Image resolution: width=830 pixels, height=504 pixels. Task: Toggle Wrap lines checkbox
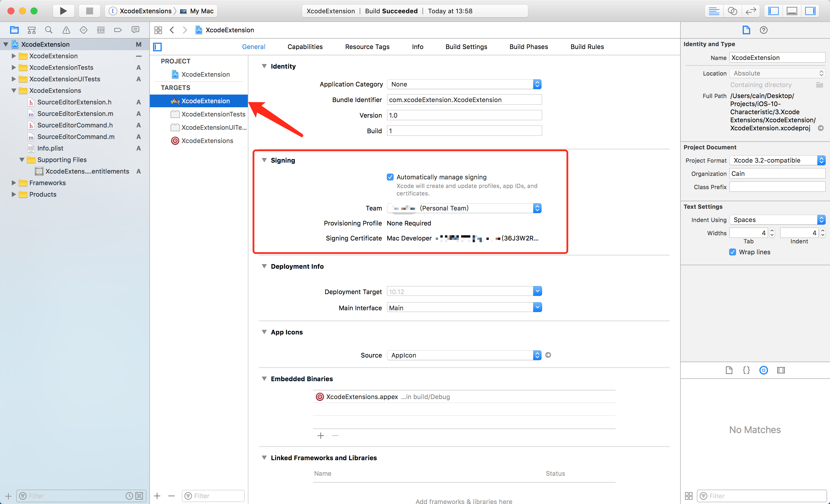pos(732,252)
